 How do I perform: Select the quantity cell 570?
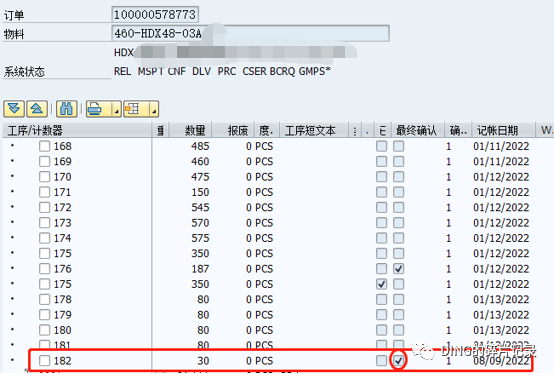(x=200, y=223)
